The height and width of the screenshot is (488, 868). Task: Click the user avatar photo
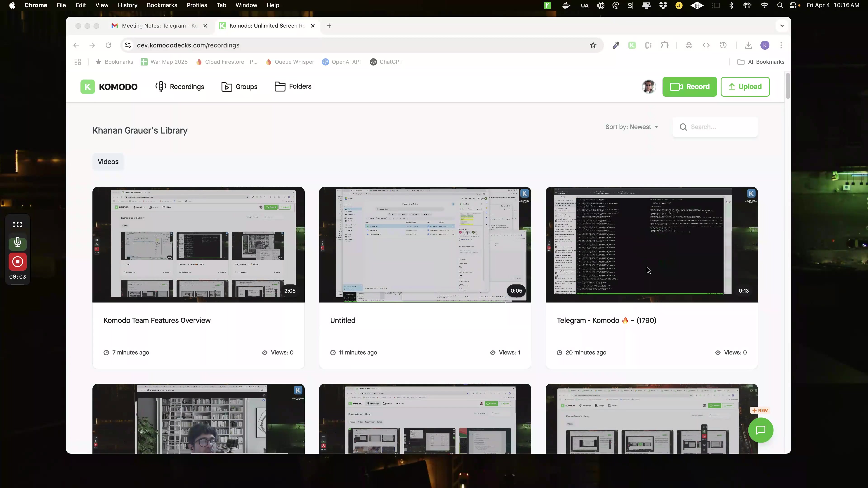coord(649,87)
